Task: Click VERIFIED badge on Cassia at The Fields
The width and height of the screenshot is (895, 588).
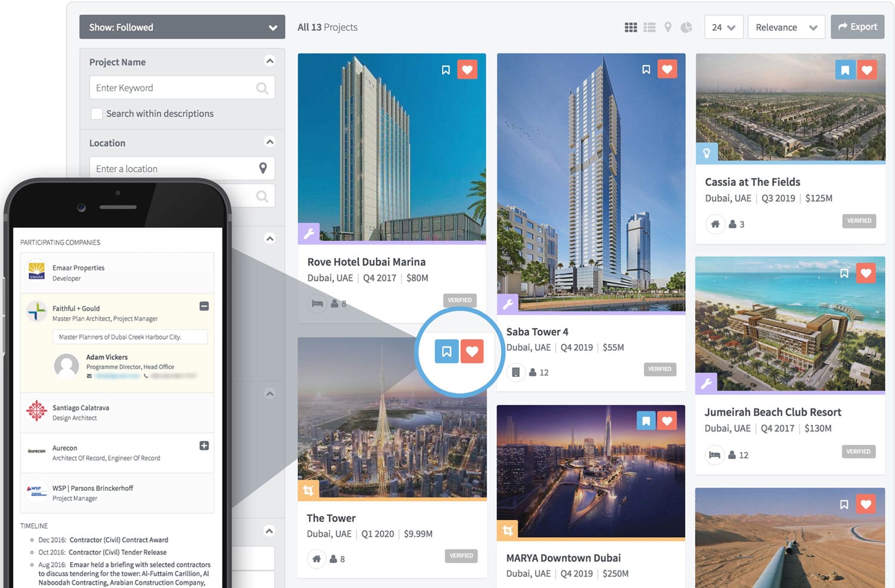Action: pos(859,221)
